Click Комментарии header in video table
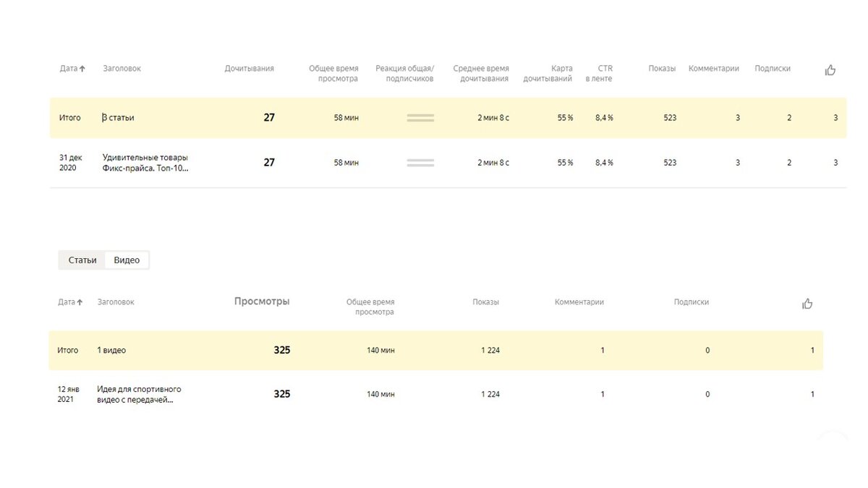Viewport: 868px width, 488px height. (x=579, y=302)
